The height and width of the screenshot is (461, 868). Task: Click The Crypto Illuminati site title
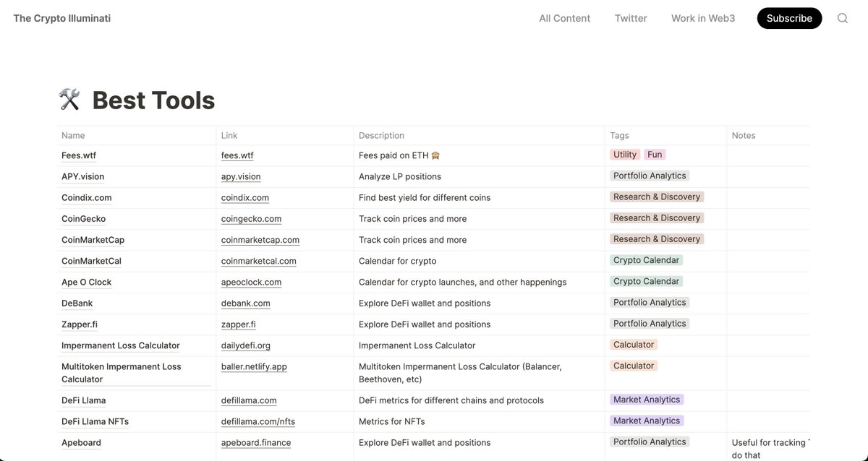tap(62, 18)
